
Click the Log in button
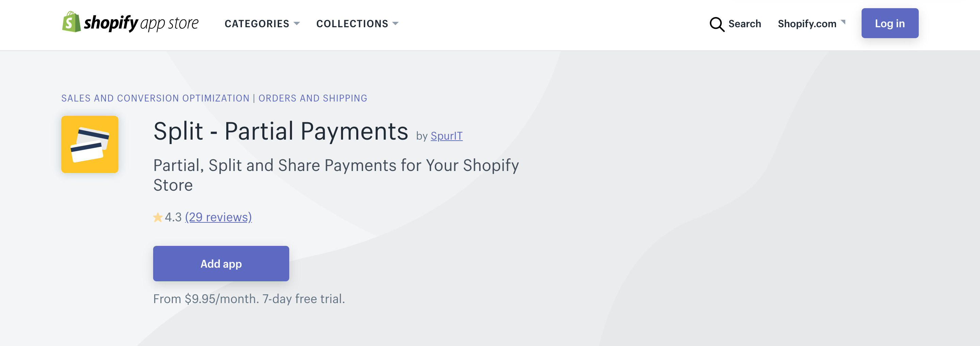coord(890,23)
